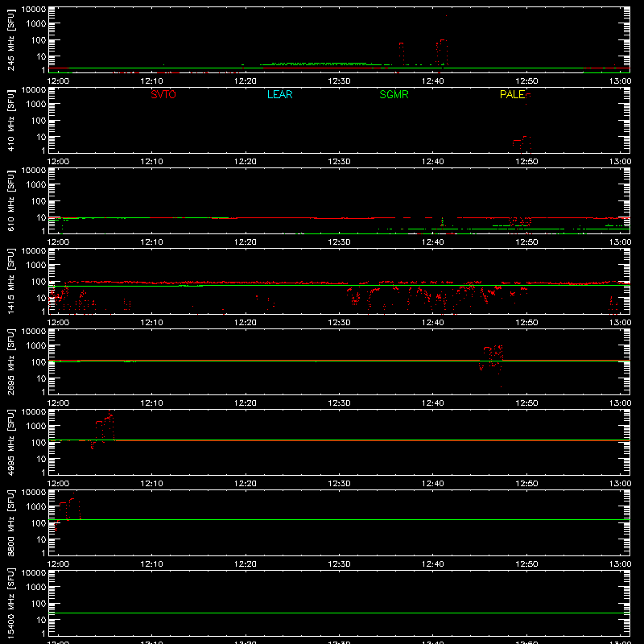
Task: Click the red burst in the 4995 MHz plot
Action: (x=103, y=429)
